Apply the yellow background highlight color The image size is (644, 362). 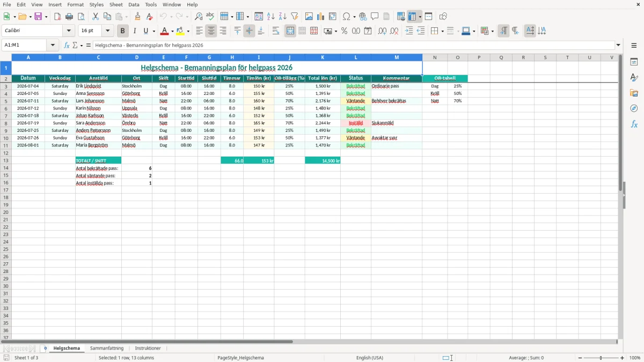(180, 31)
